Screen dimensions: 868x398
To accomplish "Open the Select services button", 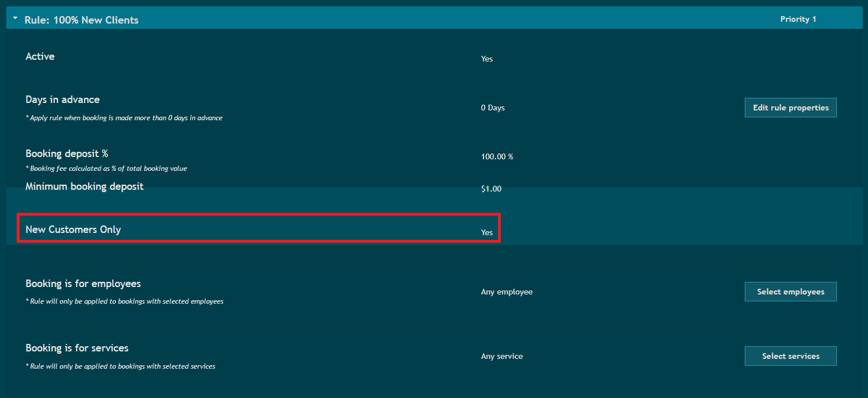I will [790, 356].
